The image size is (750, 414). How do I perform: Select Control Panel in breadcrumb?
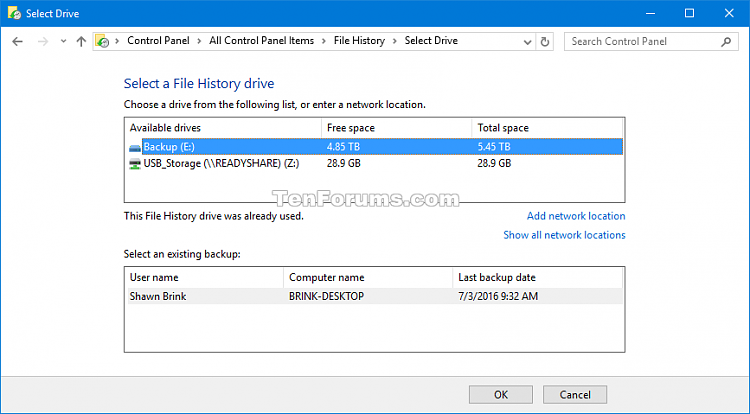158,41
